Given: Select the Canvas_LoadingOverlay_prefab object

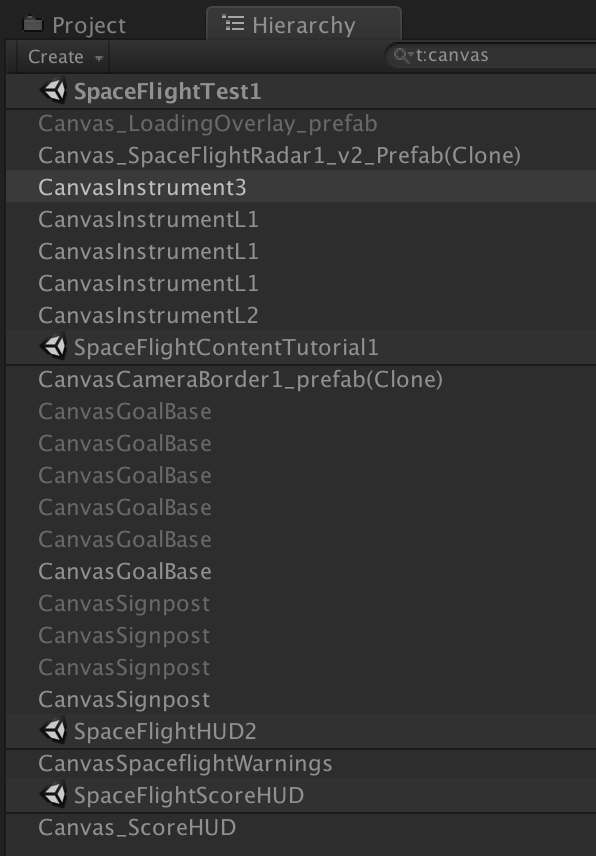Looking at the screenshot, I should (x=150, y=122).
